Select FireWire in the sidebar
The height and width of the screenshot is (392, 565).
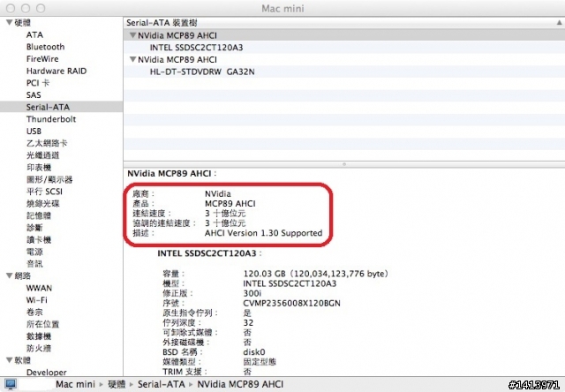[x=42, y=59]
